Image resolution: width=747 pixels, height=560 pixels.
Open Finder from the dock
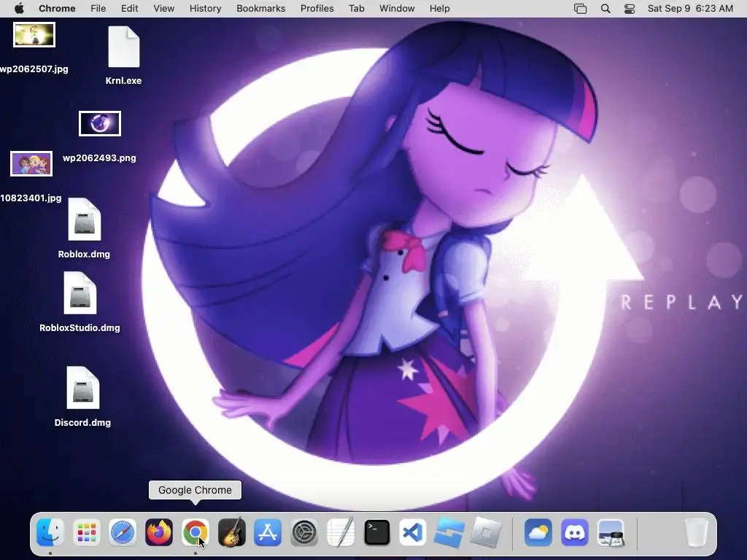(x=50, y=532)
